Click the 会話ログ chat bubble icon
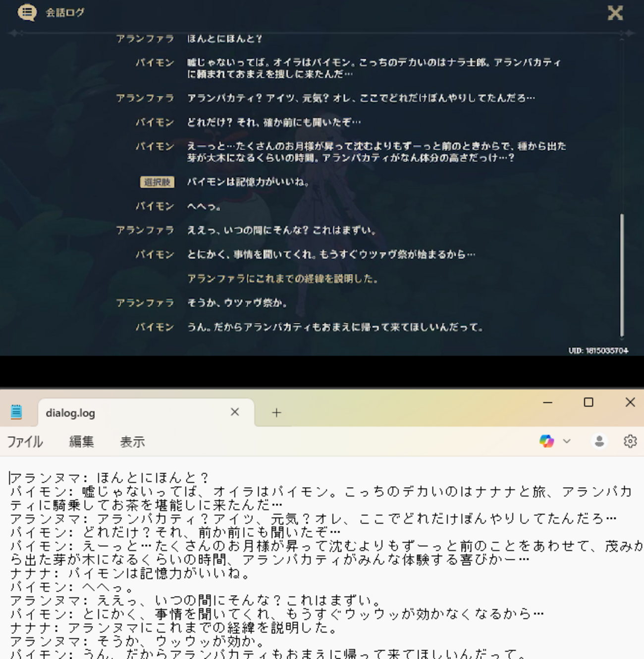 [27, 12]
